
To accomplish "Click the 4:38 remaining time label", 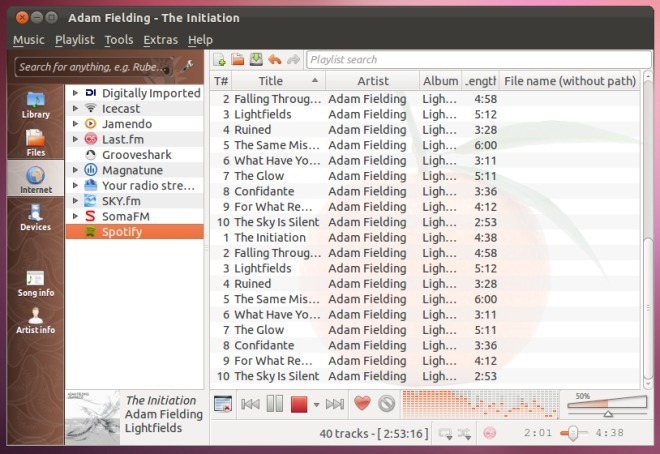I will 609,433.
